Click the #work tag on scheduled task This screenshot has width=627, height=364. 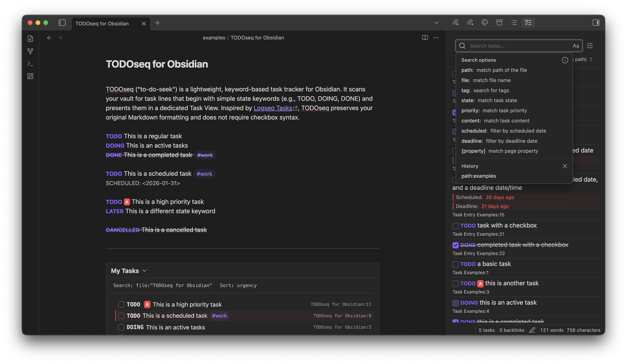pyautogui.click(x=204, y=174)
